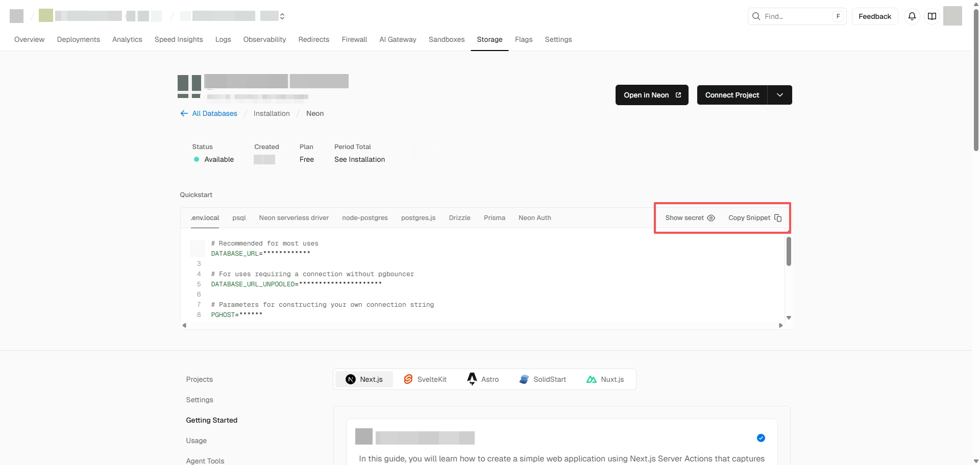Click the Open in Neon button
Image resolution: width=980 pixels, height=465 pixels.
652,95
